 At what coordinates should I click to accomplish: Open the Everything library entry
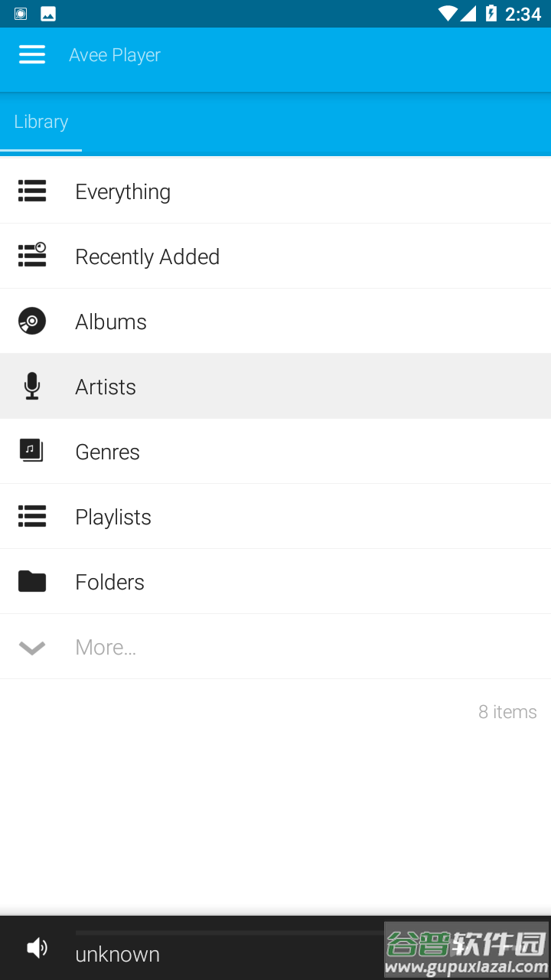[x=123, y=191]
